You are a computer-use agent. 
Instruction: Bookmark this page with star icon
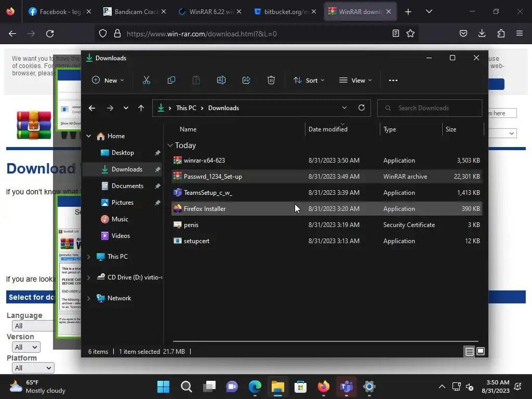tap(410, 34)
